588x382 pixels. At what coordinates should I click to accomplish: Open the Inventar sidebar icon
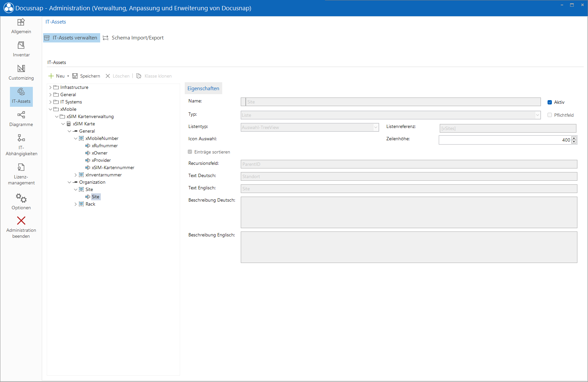coord(21,45)
